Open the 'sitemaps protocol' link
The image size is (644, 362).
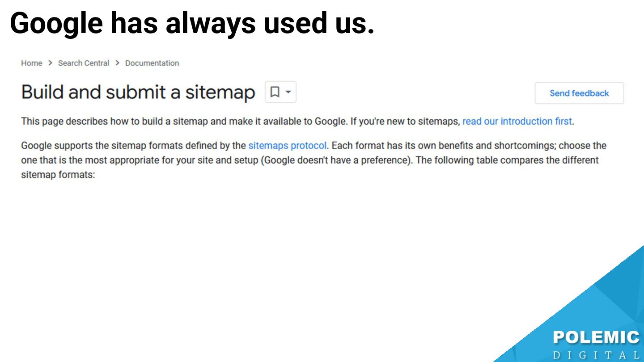[x=287, y=145]
